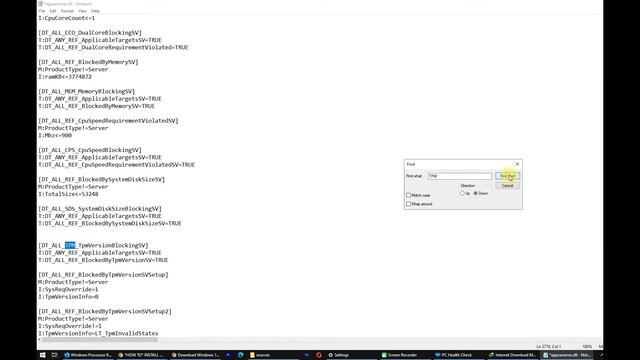The width and height of the screenshot is (640, 360).
Task: Click the line [DT_ALL_REF_BlockedBySystemDiskSizeSV]
Action: [102, 180]
